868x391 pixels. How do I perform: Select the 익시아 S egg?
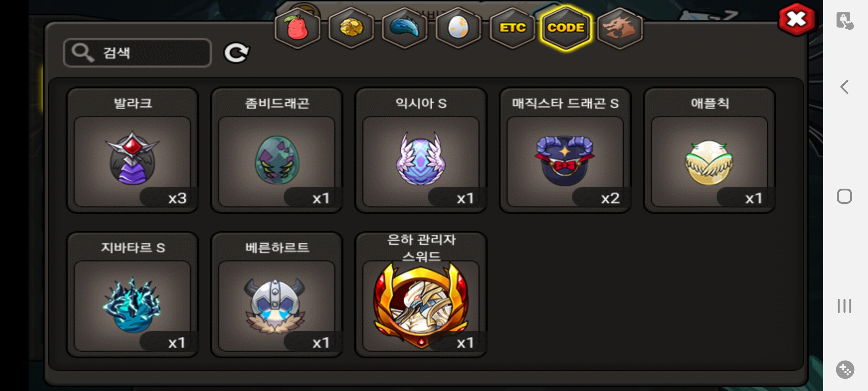(x=421, y=150)
